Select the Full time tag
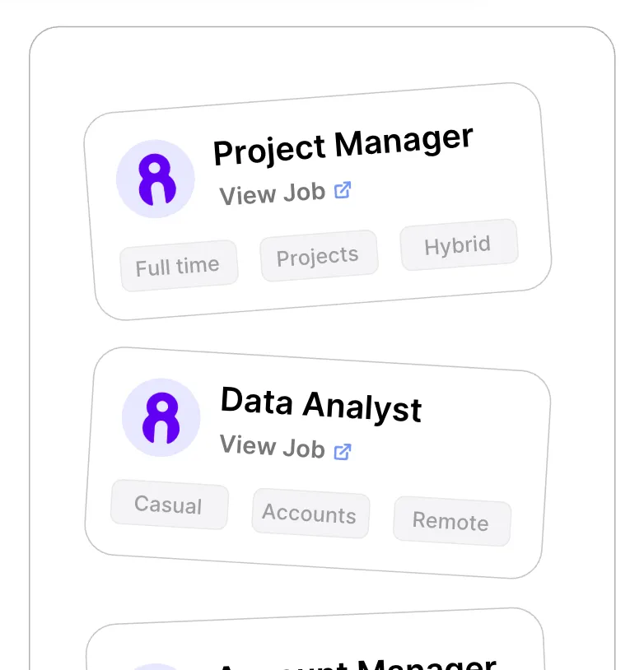This screenshot has height=670, width=644. (x=179, y=266)
